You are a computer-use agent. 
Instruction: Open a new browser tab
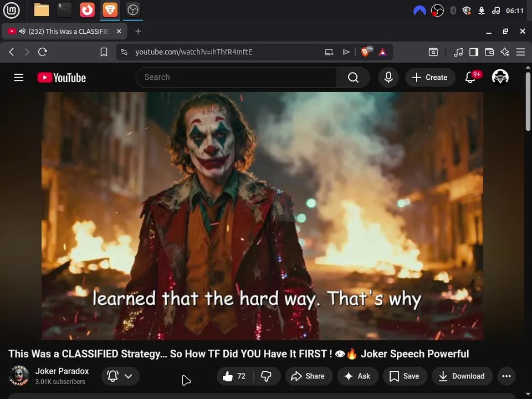(138, 31)
